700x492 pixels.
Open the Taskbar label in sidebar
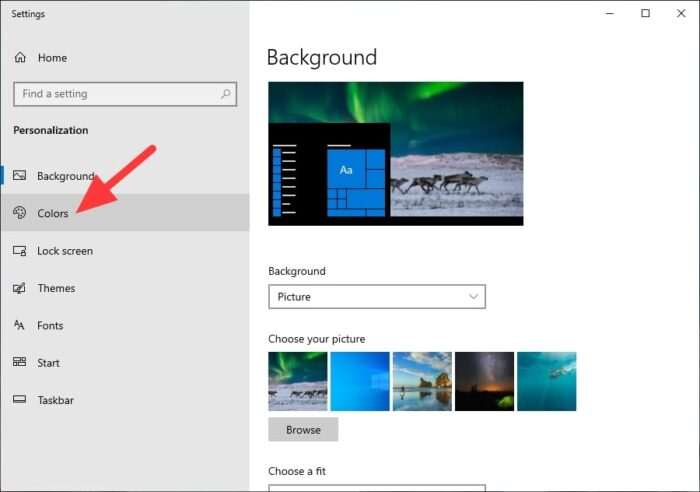55,400
